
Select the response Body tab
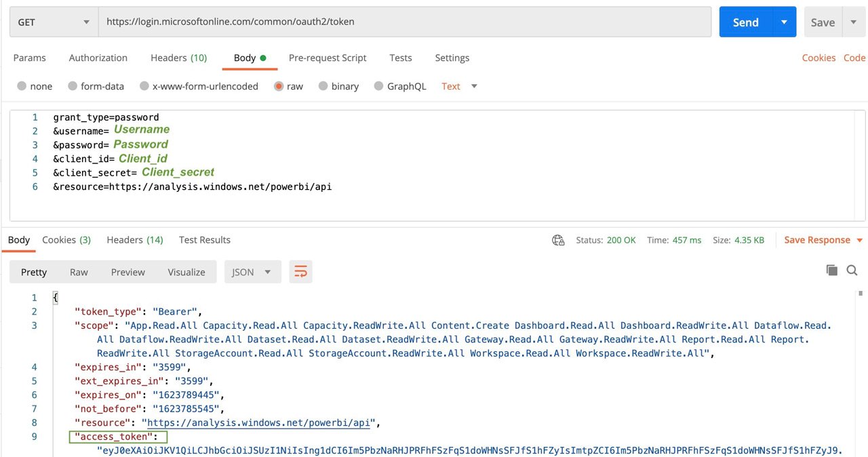(x=19, y=240)
